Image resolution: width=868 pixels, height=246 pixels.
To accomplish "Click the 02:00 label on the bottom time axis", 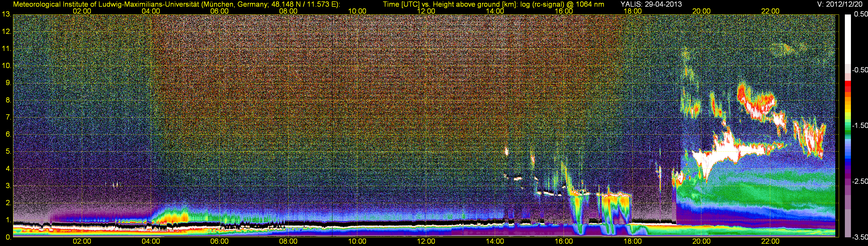I will pyautogui.click(x=82, y=241).
